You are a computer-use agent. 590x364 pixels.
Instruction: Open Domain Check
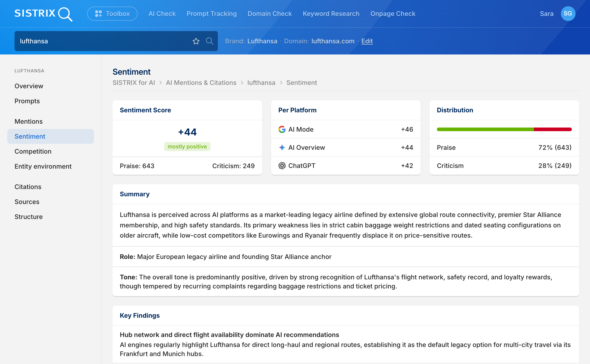(270, 14)
